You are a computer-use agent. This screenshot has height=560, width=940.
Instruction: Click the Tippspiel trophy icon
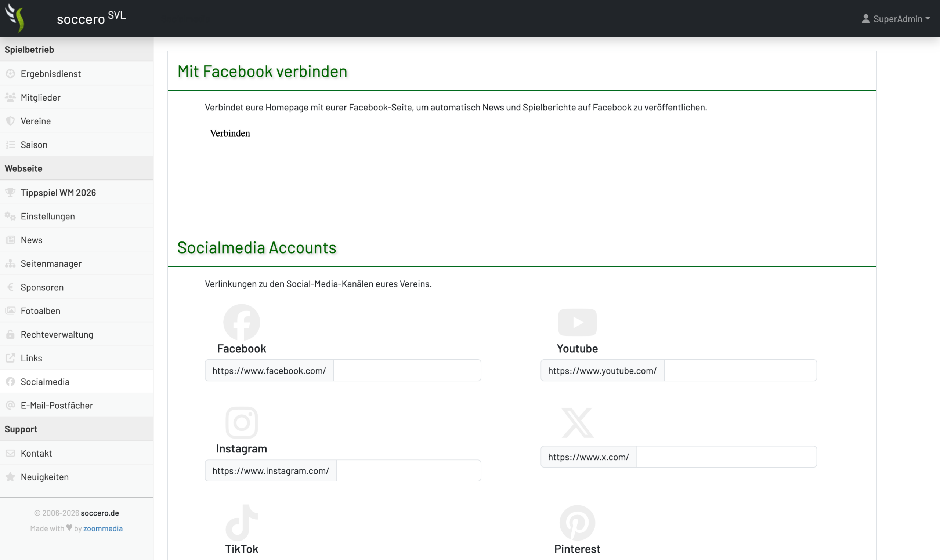[x=10, y=192]
